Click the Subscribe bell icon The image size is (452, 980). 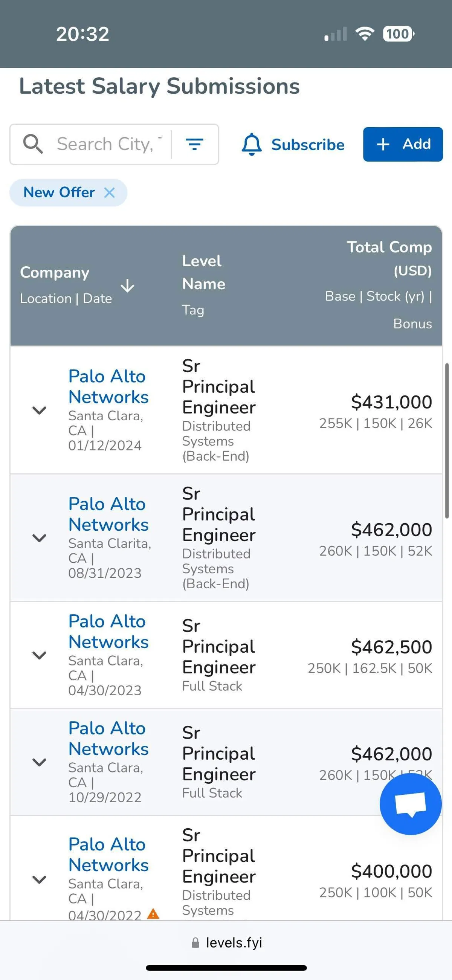[252, 144]
